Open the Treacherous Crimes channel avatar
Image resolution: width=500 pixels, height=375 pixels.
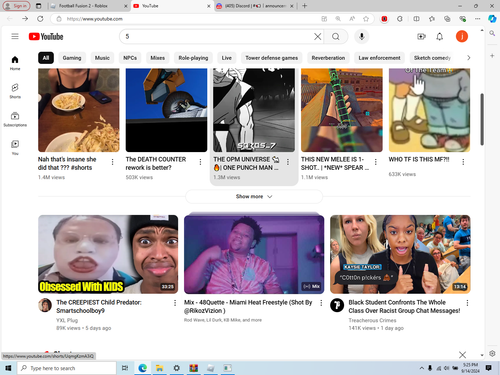tap(337, 305)
